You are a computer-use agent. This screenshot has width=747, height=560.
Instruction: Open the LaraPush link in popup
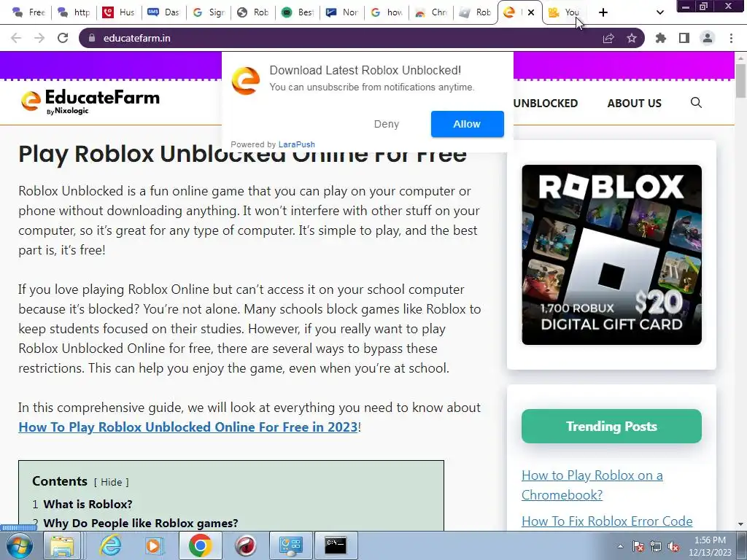(x=296, y=144)
